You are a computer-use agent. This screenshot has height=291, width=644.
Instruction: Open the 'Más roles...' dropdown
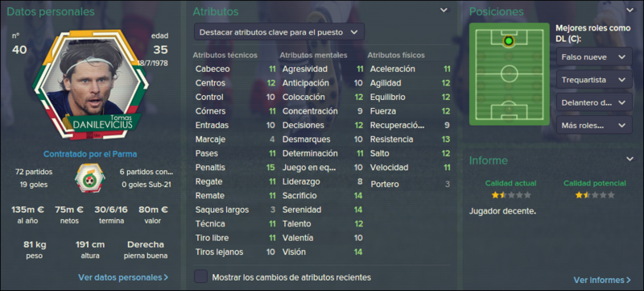594,124
